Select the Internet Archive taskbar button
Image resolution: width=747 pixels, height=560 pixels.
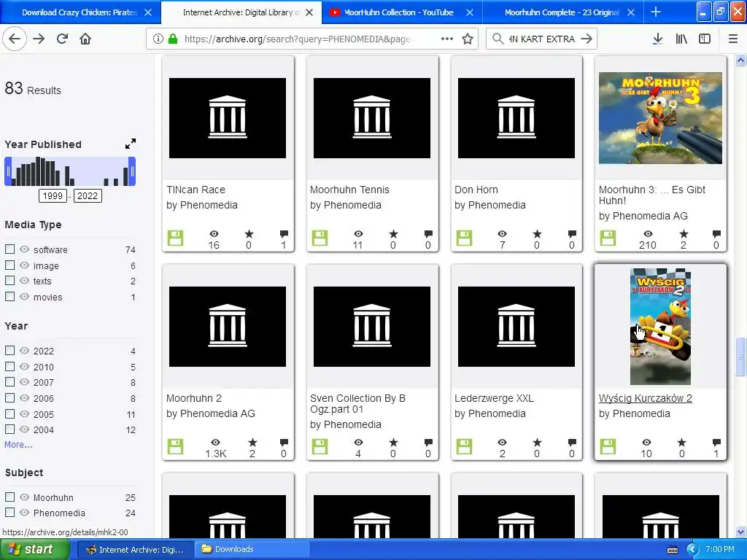point(135,550)
